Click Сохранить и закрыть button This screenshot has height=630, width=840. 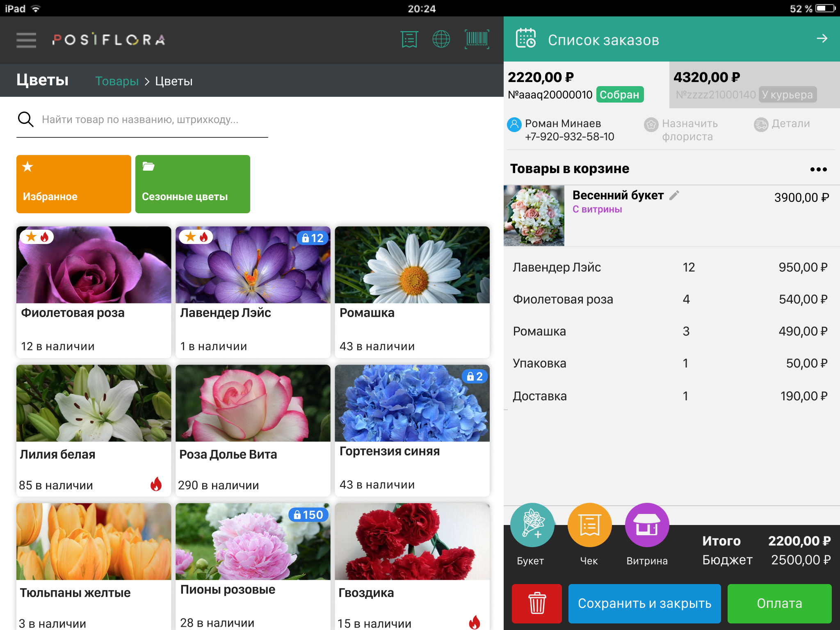pos(644,603)
